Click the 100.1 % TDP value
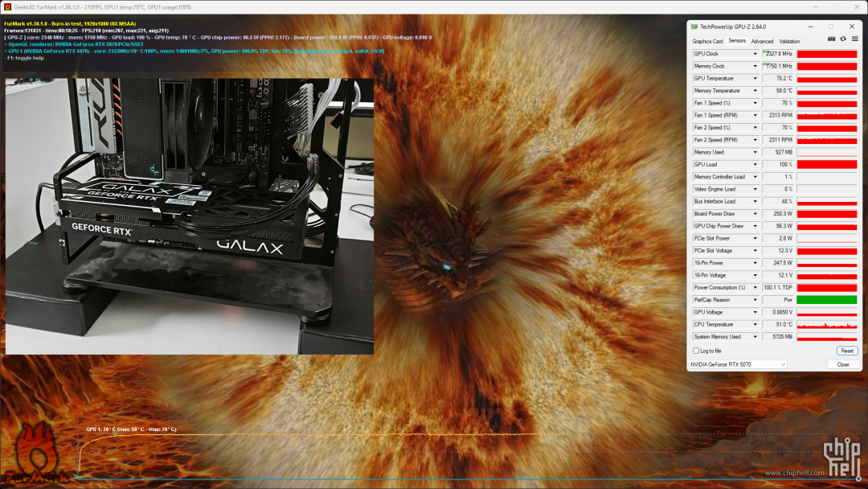 point(778,287)
